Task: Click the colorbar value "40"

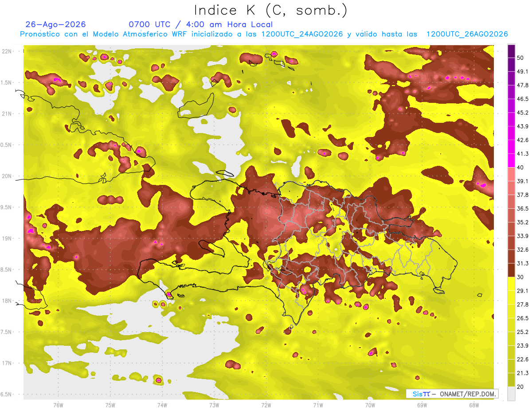Action: pos(521,168)
